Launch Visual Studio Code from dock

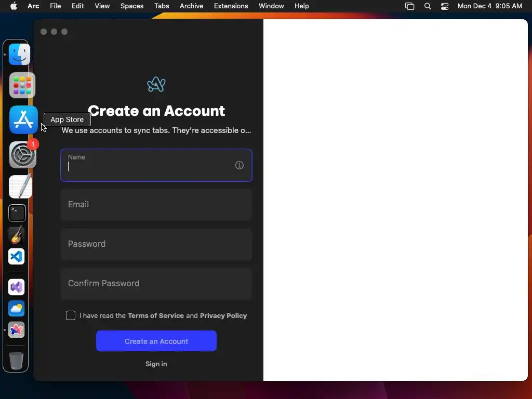(16, 257)
